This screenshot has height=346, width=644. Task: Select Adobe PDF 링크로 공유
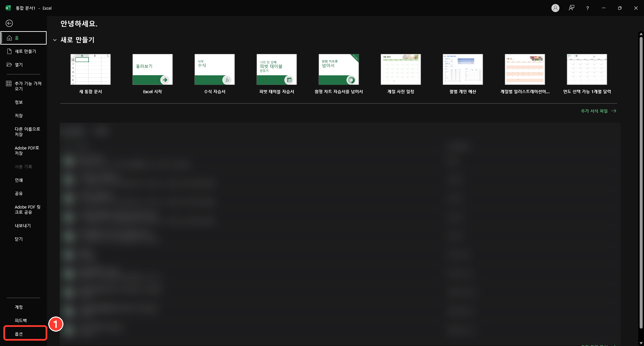(23, 210)
